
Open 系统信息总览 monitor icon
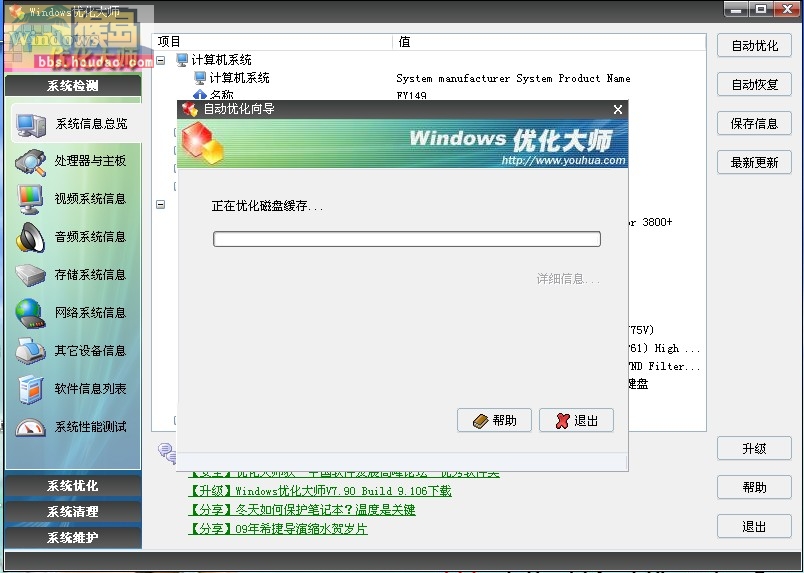[31, 125]
